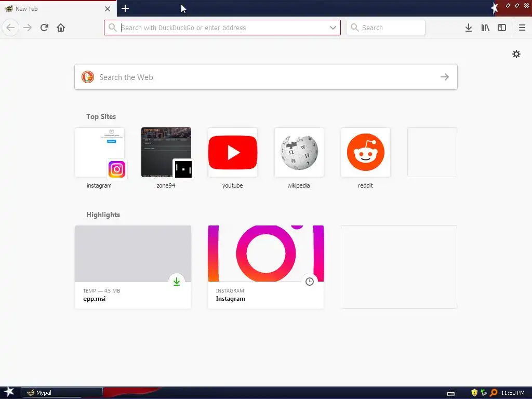Screen dimensions: 532x399
Task: Click the 'TEMP — 4.5 MB' text
Action: [101, 291]
